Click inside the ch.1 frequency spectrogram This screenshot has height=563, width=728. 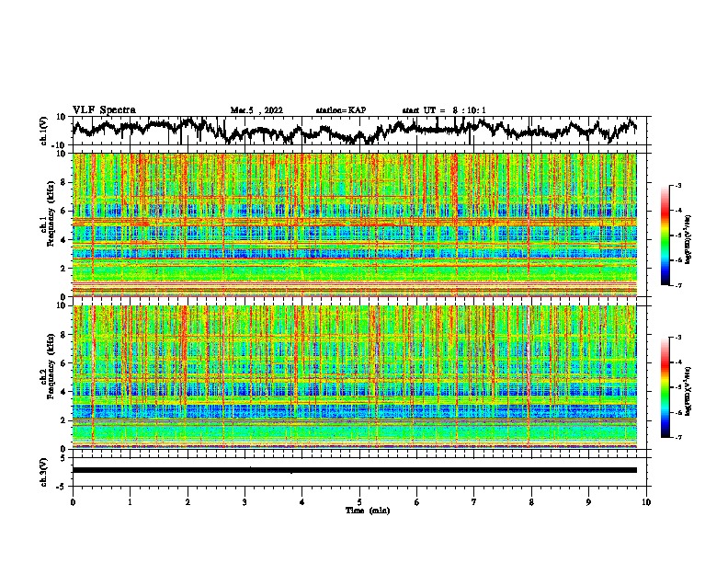(355, 224)
